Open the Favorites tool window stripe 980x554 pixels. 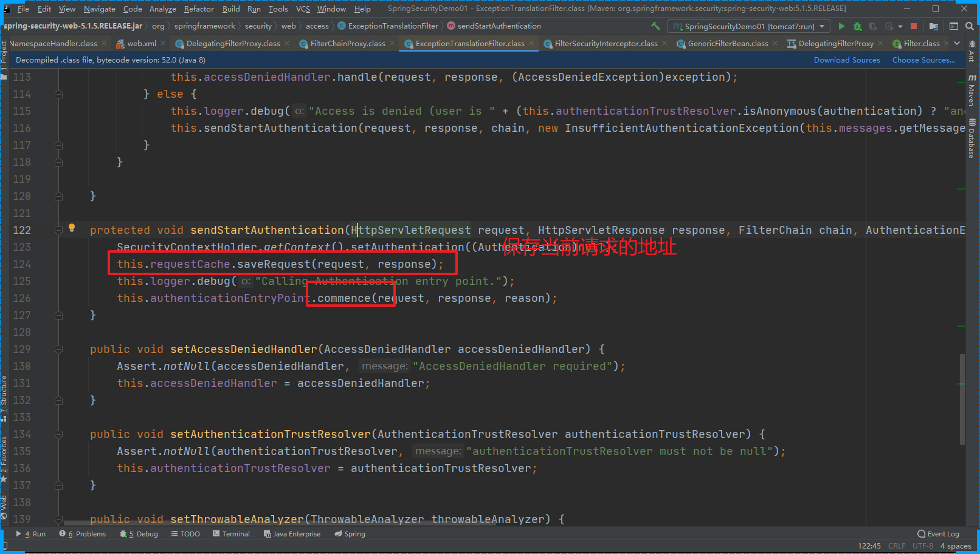pyautogui.click(x=4, y=459)
